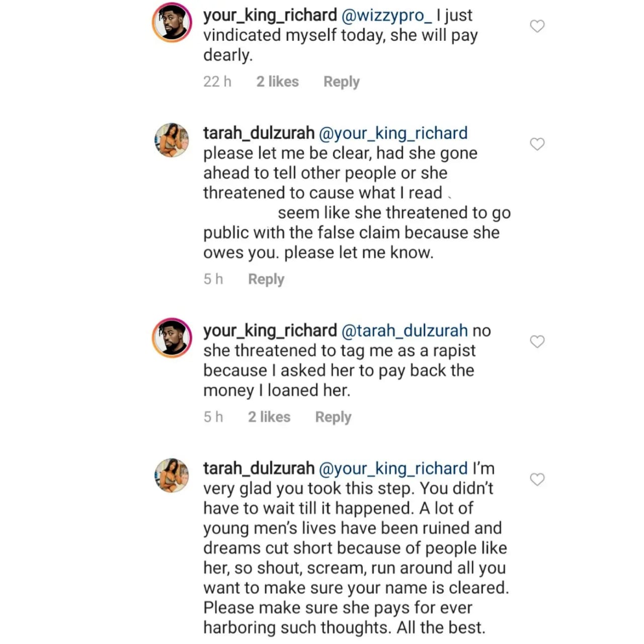
Task: View 2 likes on "money I loaned her" comment
Action: pyautogui.click(x=269, y=417)
